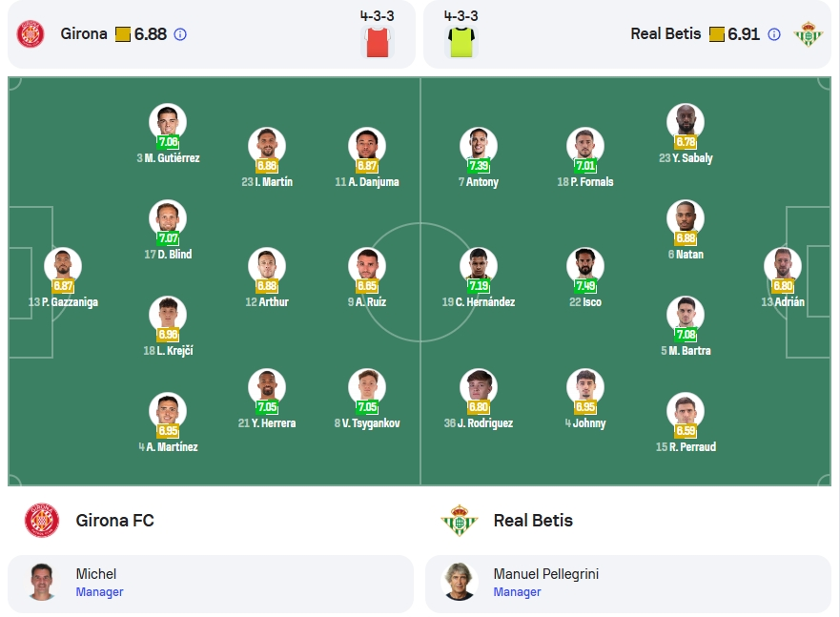Click the Girona team name in header
The image size is (840, 617).
coord(84,33)
